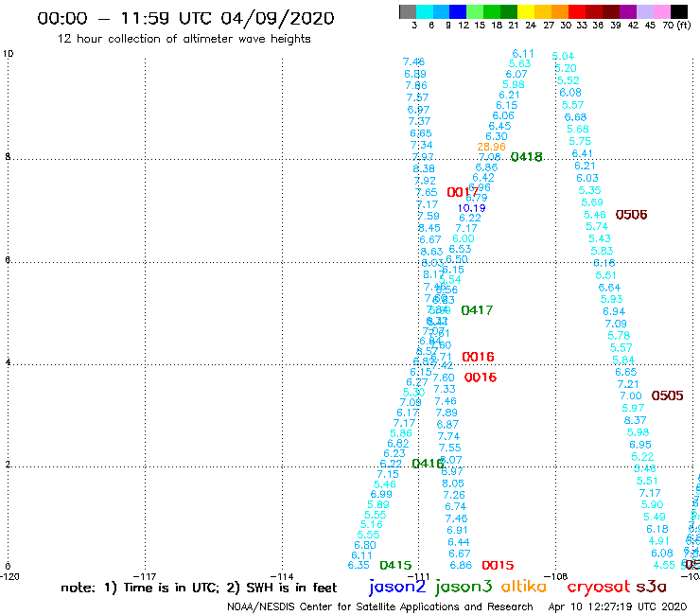Click the 6.44 wave height value
The image size is (700, 615).
point(459,542)
